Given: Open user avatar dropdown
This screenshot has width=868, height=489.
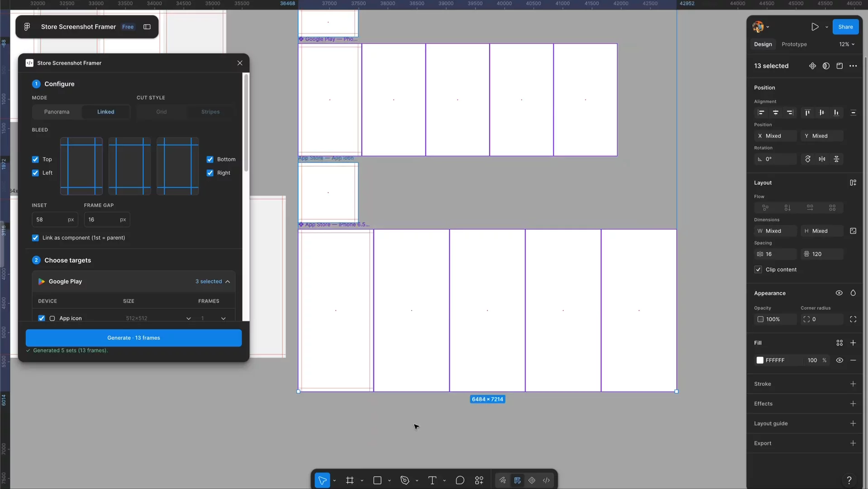Looking at the screenshot, I should click(x=760, y=27).
